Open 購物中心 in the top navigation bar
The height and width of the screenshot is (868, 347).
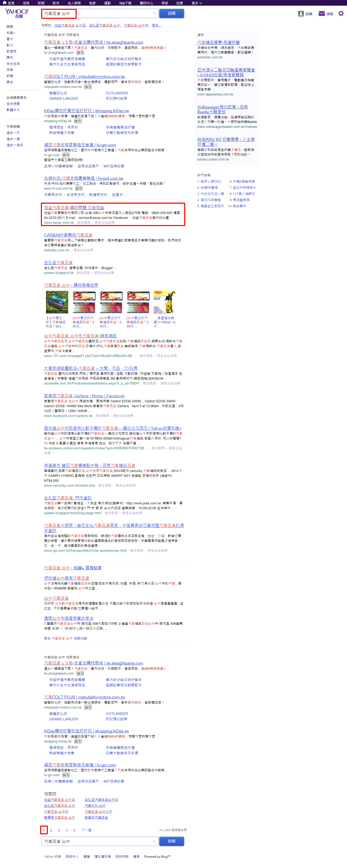point(147,3)
